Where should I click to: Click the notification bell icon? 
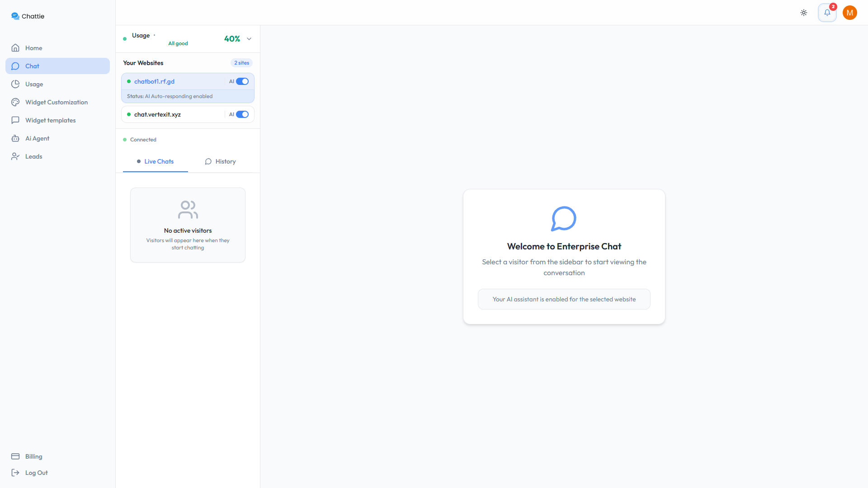tap(827, 13)
